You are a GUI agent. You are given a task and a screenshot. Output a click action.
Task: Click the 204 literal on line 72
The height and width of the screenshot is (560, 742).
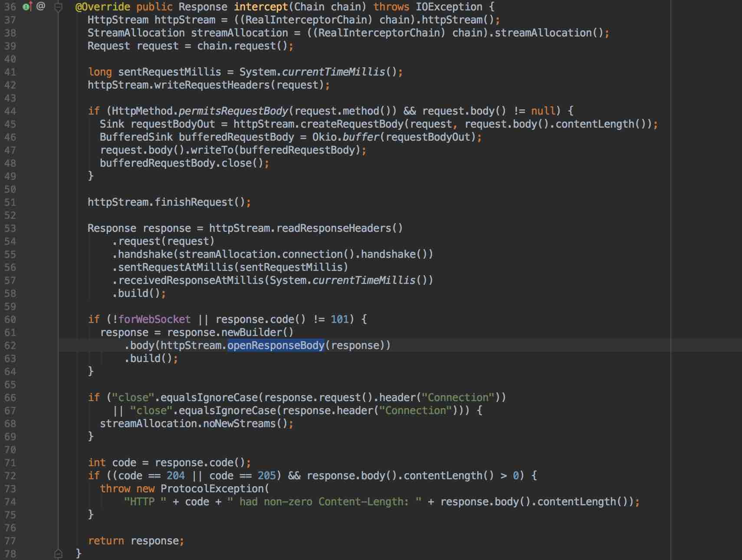tap(176, 476)
